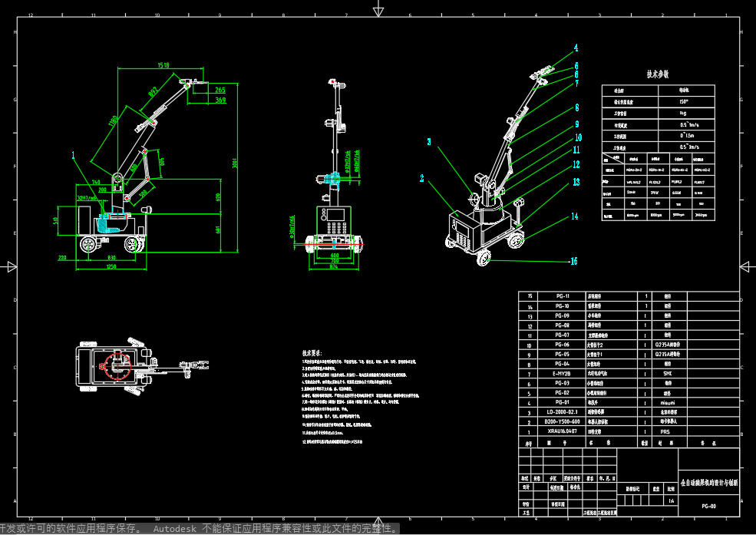
Task: Click the 740 dimension text
Action: [95, 182]
